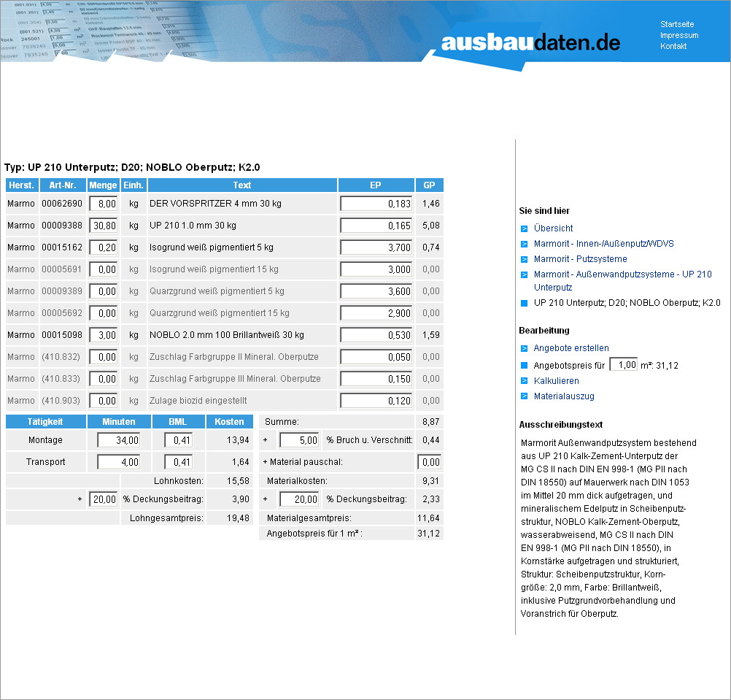Viewport: 731px width, 700px height.
Task: Edit EP field 0,150 for Farbgruppe III
Action: (x=376, y=379)
